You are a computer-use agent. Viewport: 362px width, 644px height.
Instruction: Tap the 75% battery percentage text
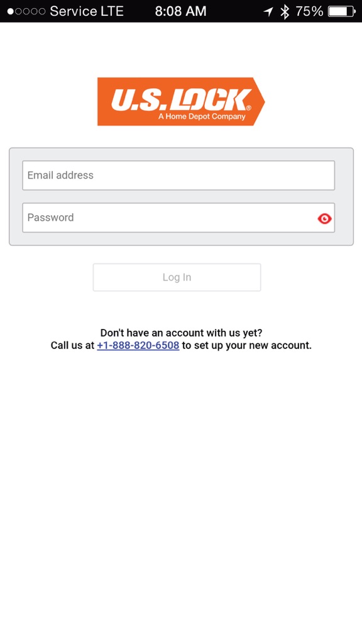coord(309,11)
